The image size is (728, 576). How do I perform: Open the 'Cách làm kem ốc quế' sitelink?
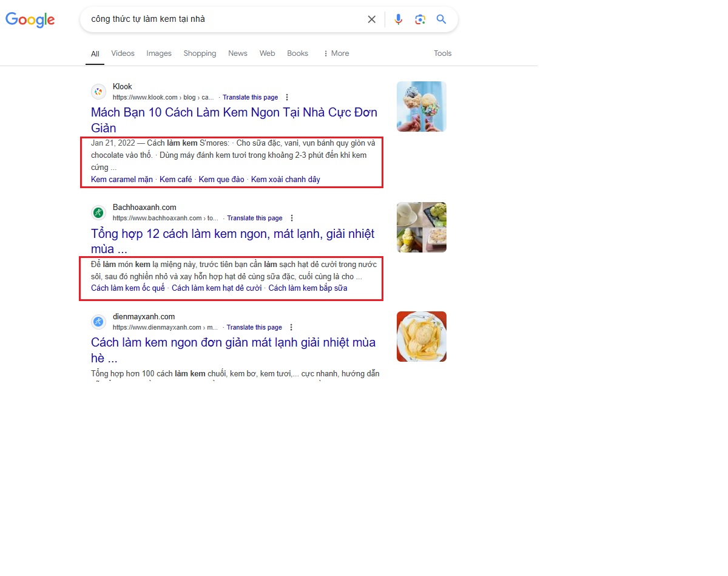128,288
